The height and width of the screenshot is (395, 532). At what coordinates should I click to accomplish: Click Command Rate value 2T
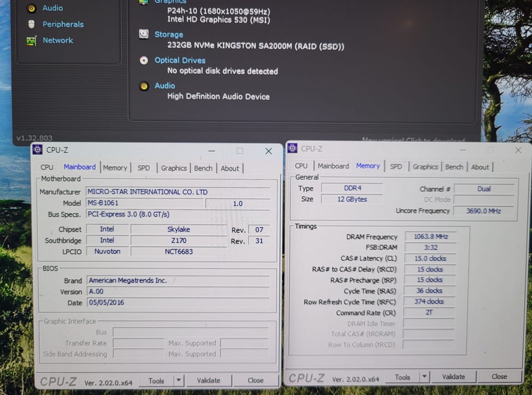coord(429,312)
